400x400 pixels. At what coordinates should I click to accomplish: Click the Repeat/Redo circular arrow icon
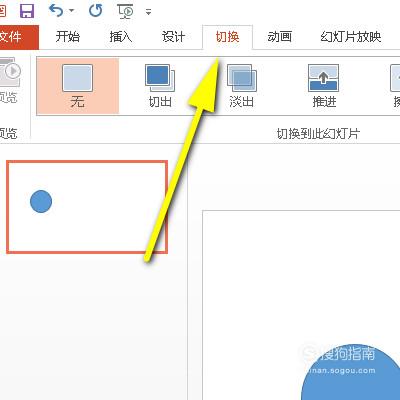96,11
